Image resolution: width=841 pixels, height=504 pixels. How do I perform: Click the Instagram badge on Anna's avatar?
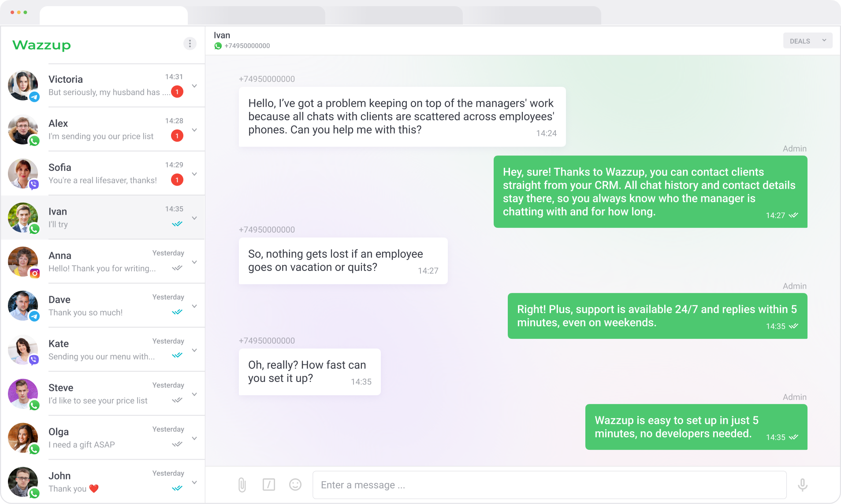[x=34, y=273]
